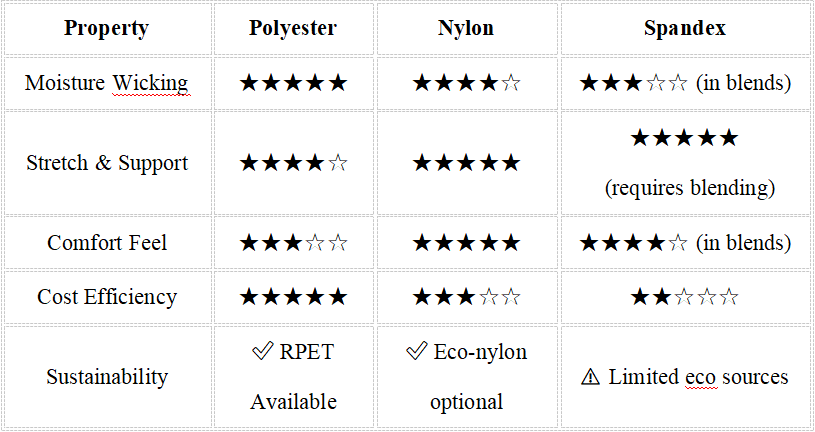Click Polyester Comfort Feel three-star rating
Screen dimensions: 815x432
pyautogui.click(x=293, y=243)
